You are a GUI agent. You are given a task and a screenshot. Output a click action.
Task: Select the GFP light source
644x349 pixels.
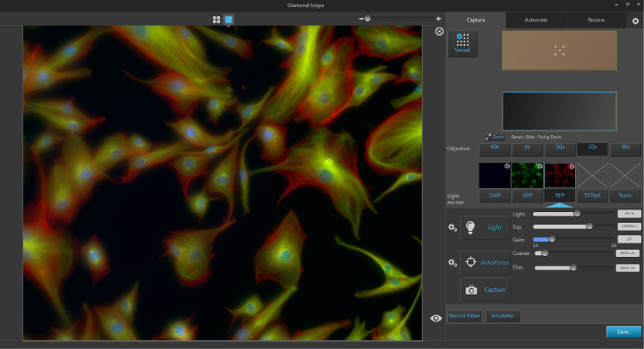coord(527,196)
